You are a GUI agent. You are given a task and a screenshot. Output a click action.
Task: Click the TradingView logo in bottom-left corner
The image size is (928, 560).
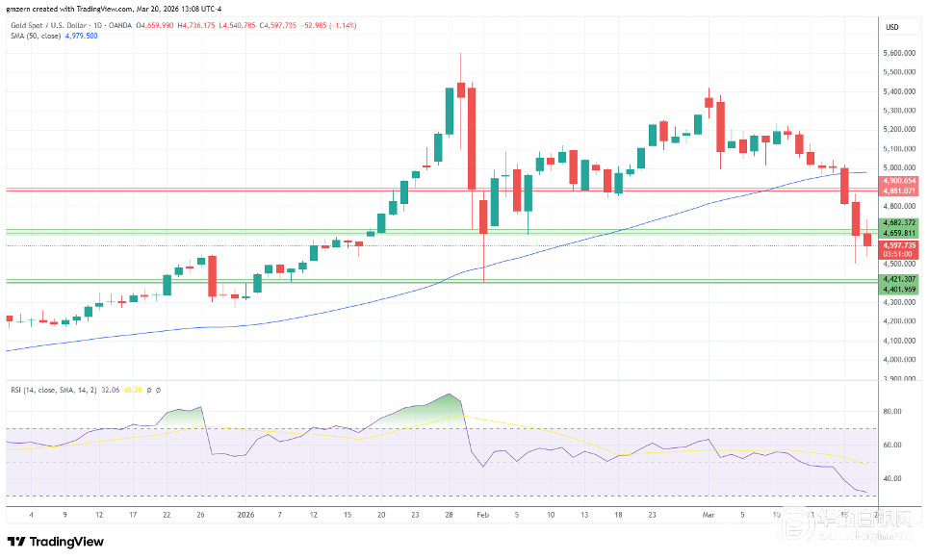[x=55, y=542]
